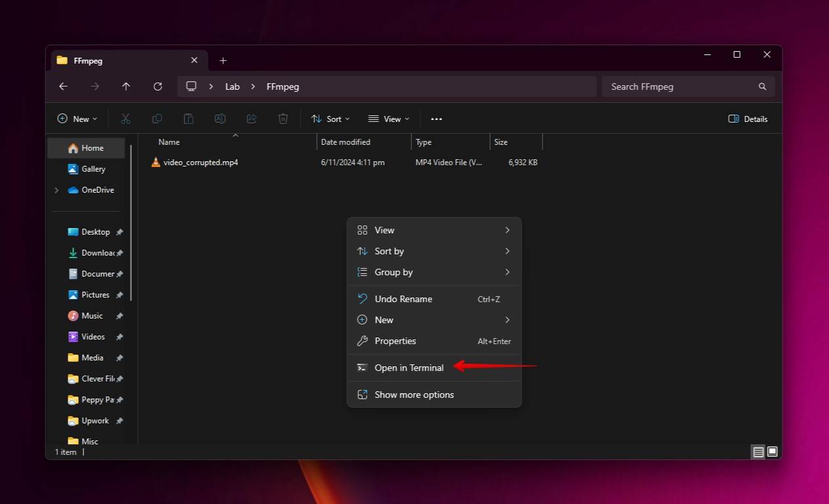This screenshot has width=829, height=504.
Task: Click FFmpeg in the address breadcrumb
Action: pyautogui.click(x=283, y=87)
